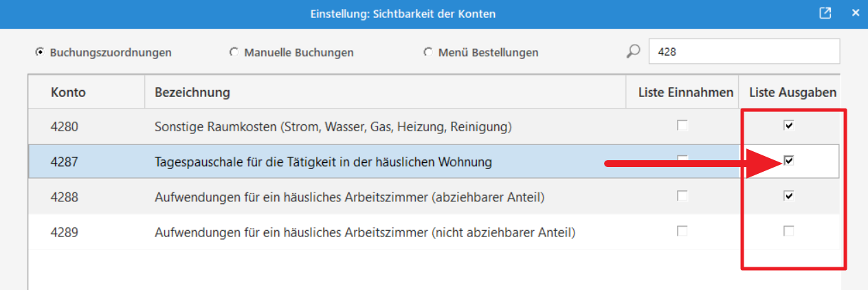
Task: Uncheck Liste Ausgaben for account 4280
Action: point(789,126)
